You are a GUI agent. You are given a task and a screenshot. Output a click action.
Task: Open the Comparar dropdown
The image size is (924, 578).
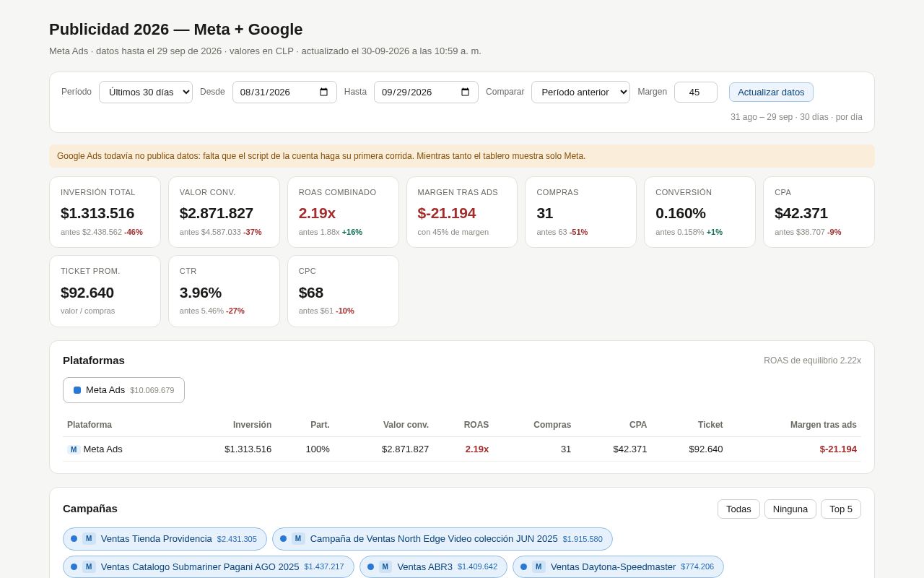(x=580, y=92)
